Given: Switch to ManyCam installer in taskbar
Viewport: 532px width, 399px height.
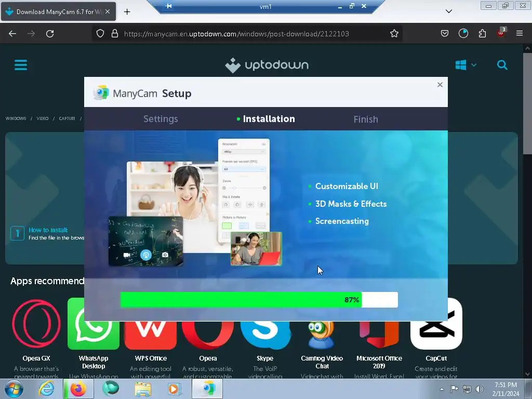Looking at the screenshot, I should [x=207, y=389].
